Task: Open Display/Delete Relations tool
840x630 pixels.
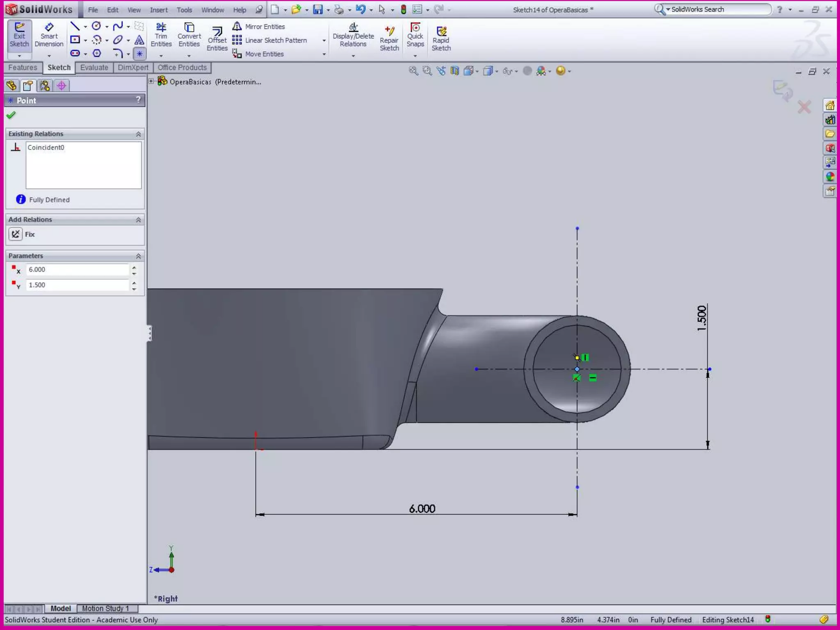Action: click(353, 35)
